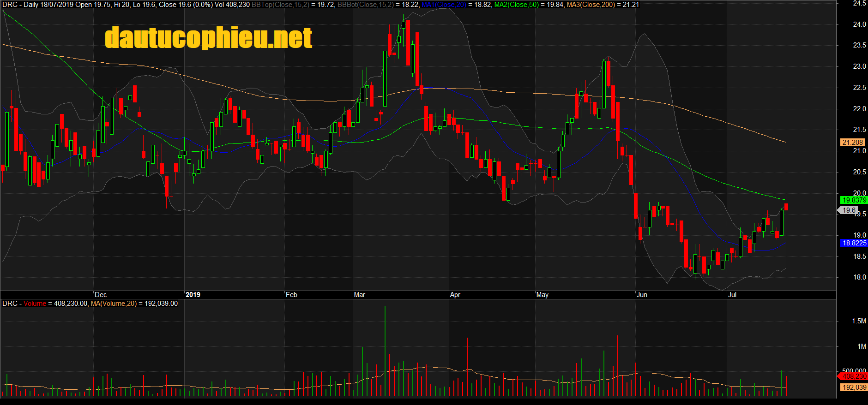Click the MA(Volume,20) label in the volume pane
Screen dimensions: 868x405
pyautogui.click(x=114, y=304)
